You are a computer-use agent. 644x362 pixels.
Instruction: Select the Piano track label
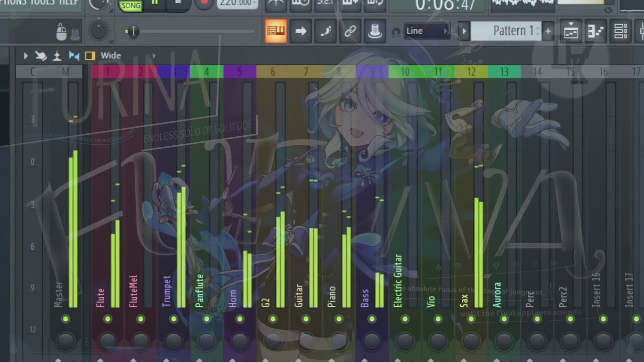(x=332, y=297)
